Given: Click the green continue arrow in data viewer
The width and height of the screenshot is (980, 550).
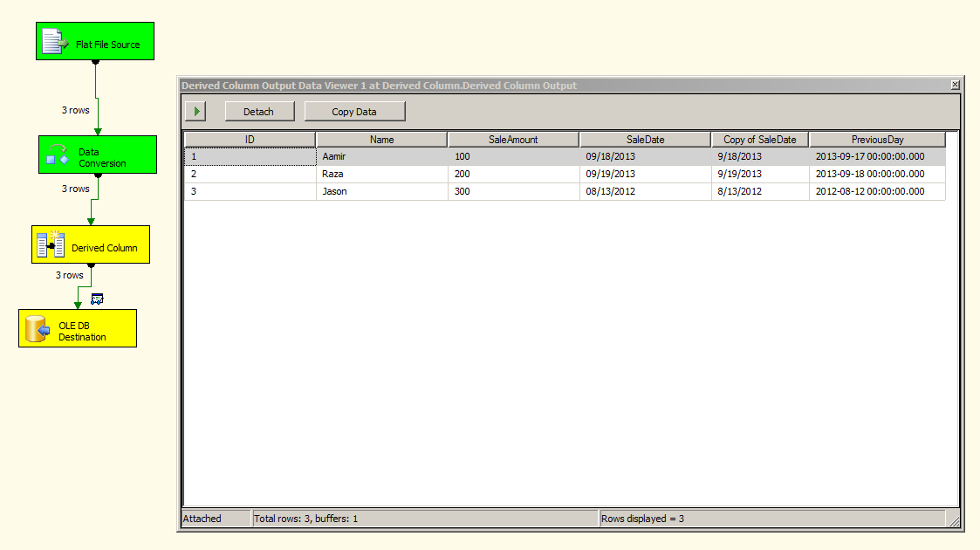Looking at the screenshot, I should pyautogui.click(x=195, y=111).
